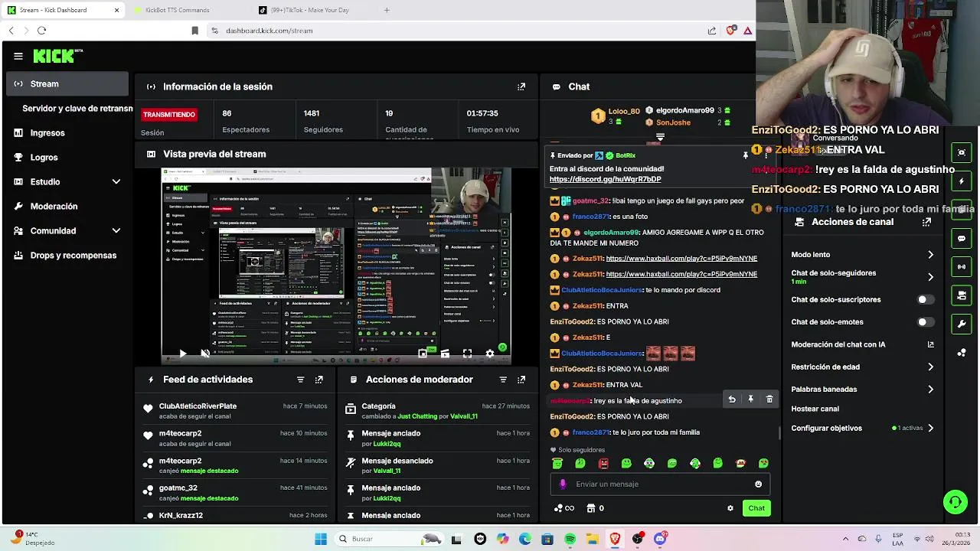Expand Restricción de edad options
This screenshot has width=980, height=551.
[930, 367]
